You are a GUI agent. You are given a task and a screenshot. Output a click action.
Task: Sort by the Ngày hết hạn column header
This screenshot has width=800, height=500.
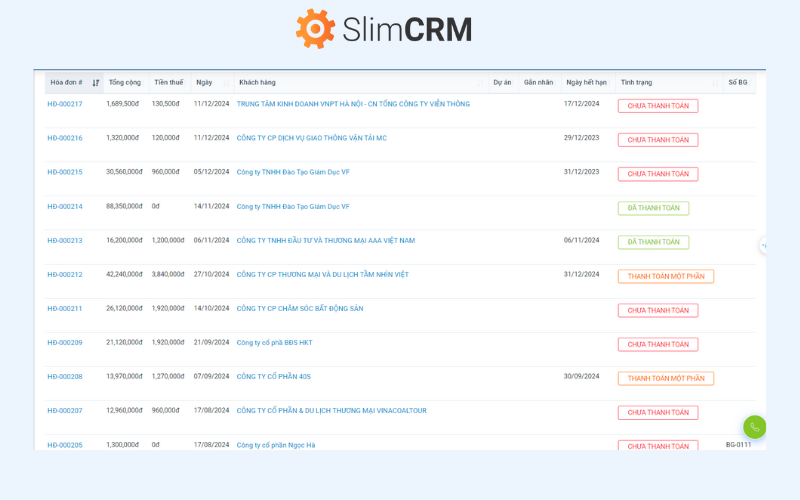pos(588,82)
